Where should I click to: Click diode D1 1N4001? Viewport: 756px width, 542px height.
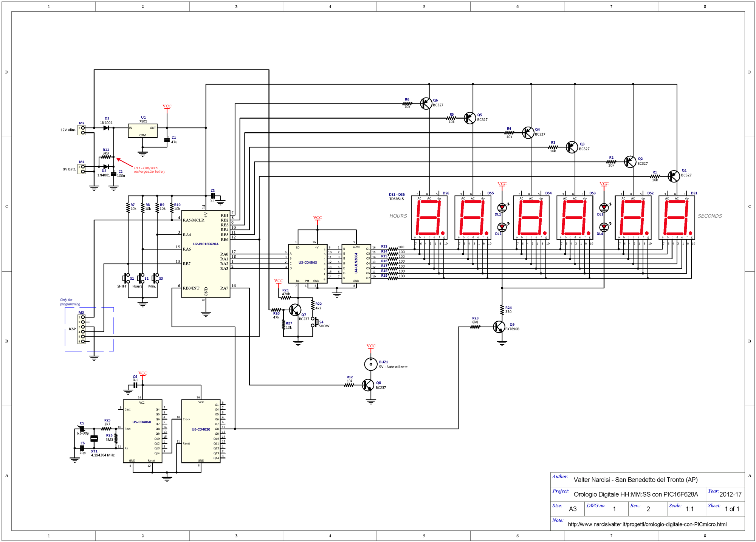pos(106,128)
